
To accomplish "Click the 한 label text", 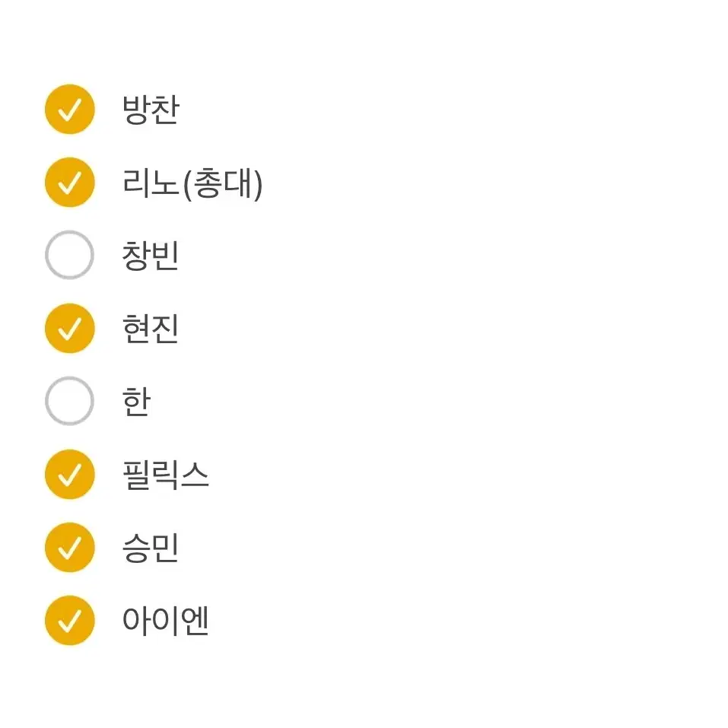I will [x=136, y=402].
